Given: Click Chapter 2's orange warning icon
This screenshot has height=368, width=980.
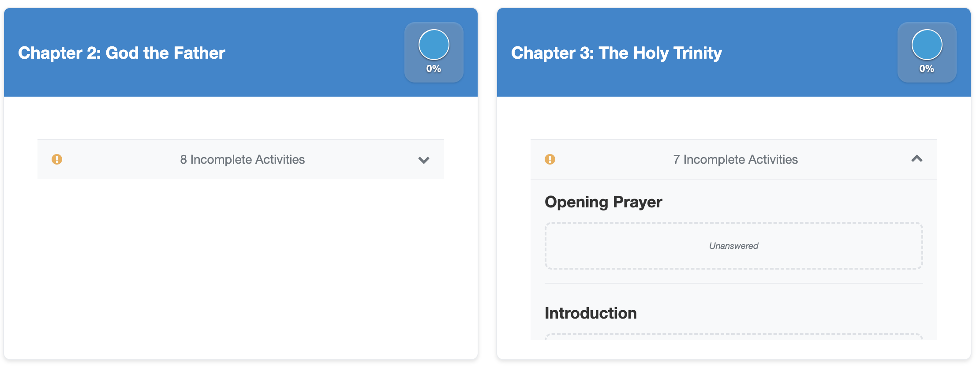Looking at the screenshot, I should 57,159.
